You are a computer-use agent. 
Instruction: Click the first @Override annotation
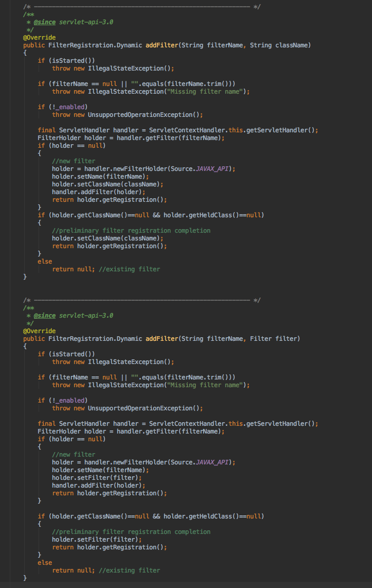(x=39, y=38)
